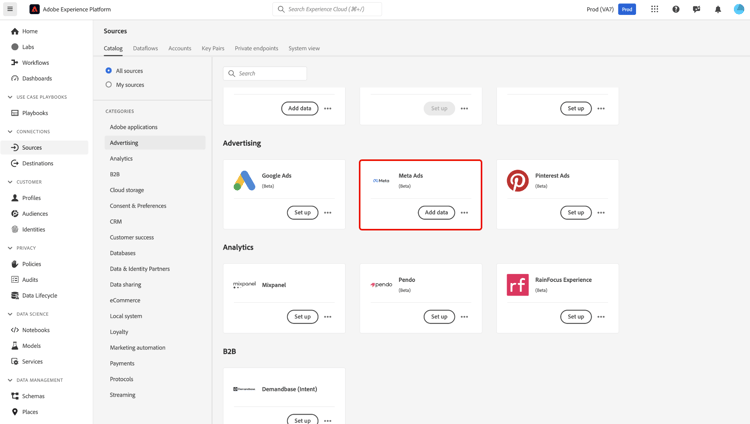Viewport: 750px width, 424px height.
Task: Open more options for Pendo
Action: [464, 317]
